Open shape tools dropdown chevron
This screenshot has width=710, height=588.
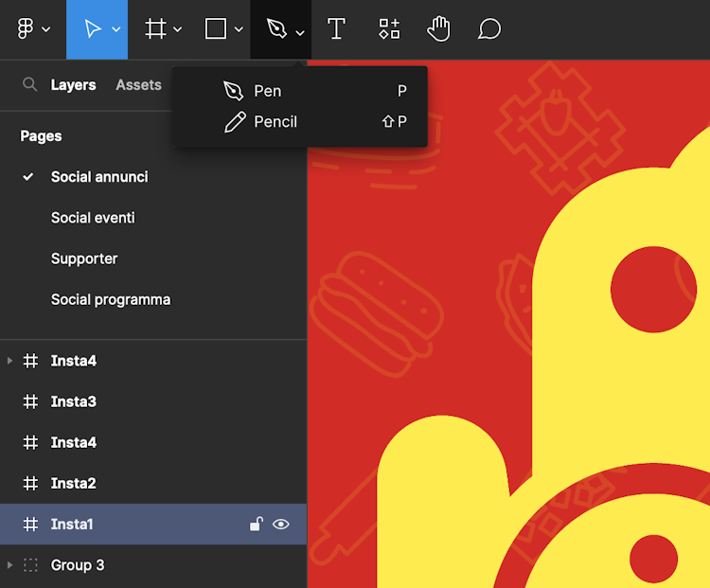240,29
